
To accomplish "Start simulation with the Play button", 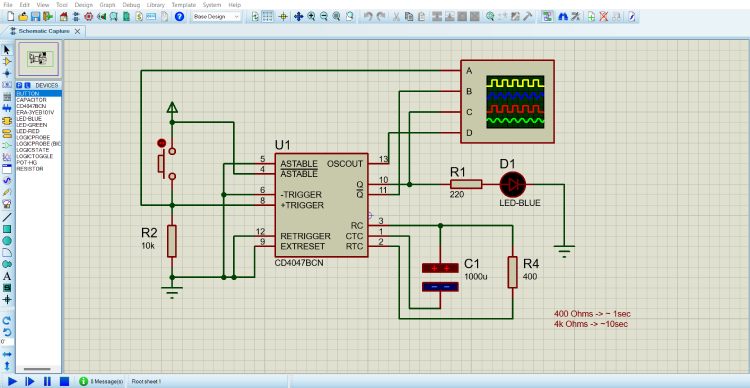I will 12,381.
